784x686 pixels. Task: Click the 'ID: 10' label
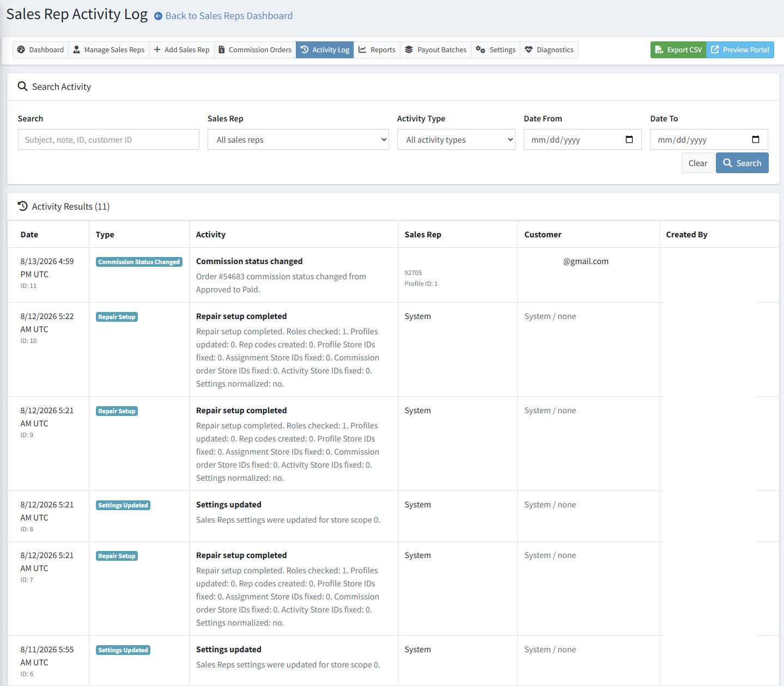pos(29,341)
